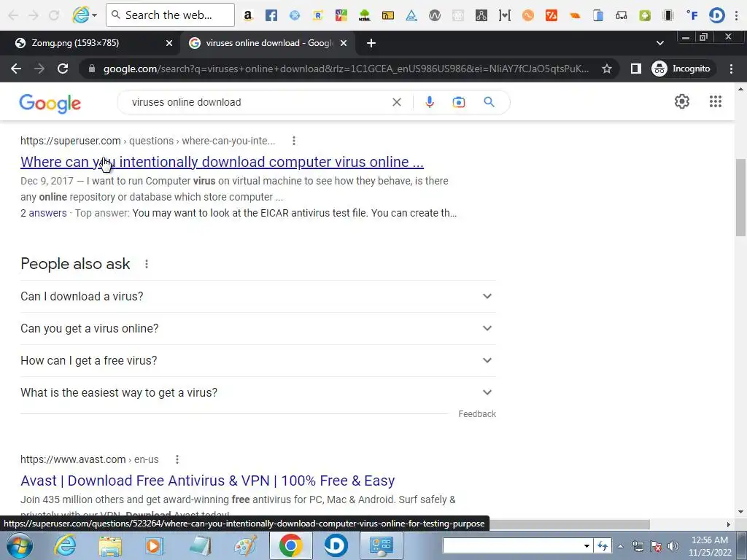747x560 pixels.
Task: Open the Internet Explorer logo menu
Action: tap(85, 15)
